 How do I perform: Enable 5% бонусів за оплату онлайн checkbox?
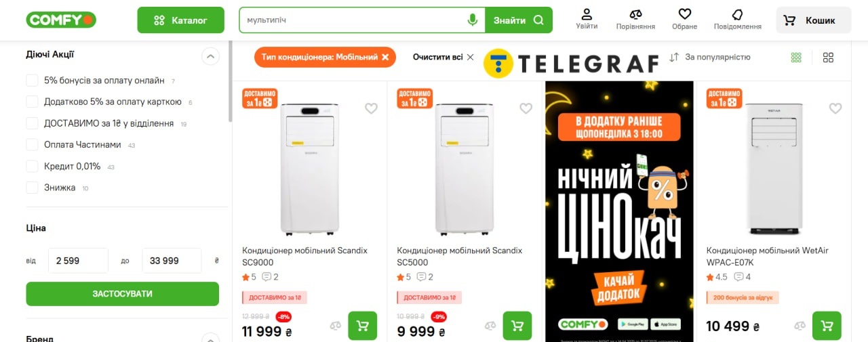coord(32,81)
